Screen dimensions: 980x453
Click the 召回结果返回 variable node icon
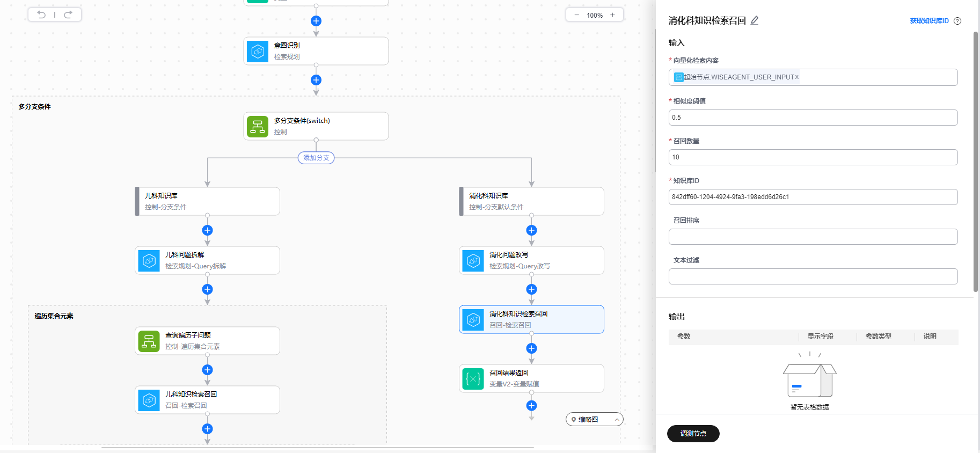pos(473,379)
